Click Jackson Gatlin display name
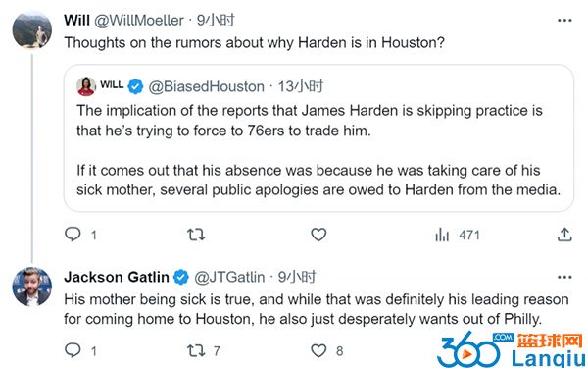The width and height of the screenshot is (588, 368). (x=117, y=277)
